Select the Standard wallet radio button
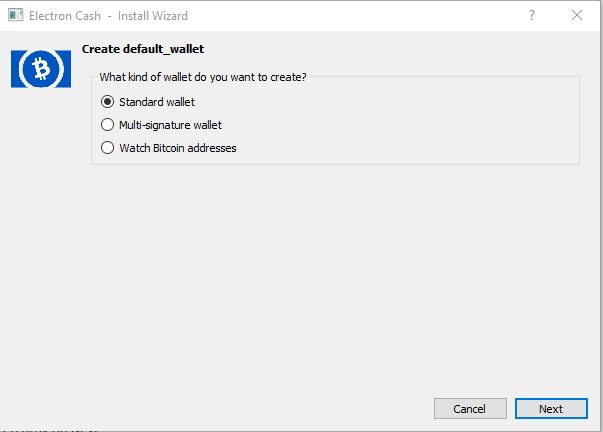Image resolution: width=603 pixels, height=432 pixels. click(x=107, y=102)
